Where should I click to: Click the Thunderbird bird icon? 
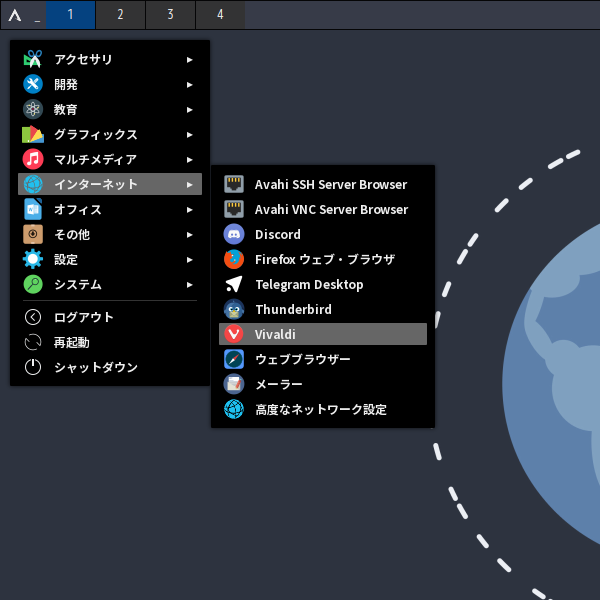234,309
